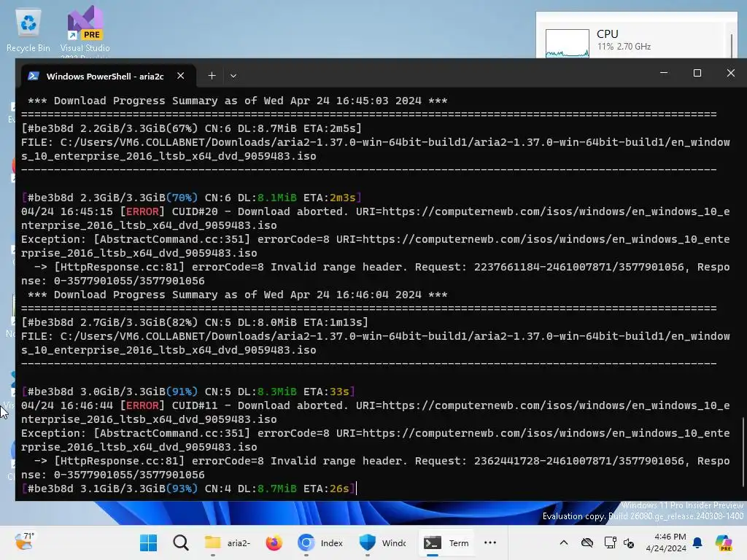Click the first ERROR label at 16:45:15

tap(142, 211)
